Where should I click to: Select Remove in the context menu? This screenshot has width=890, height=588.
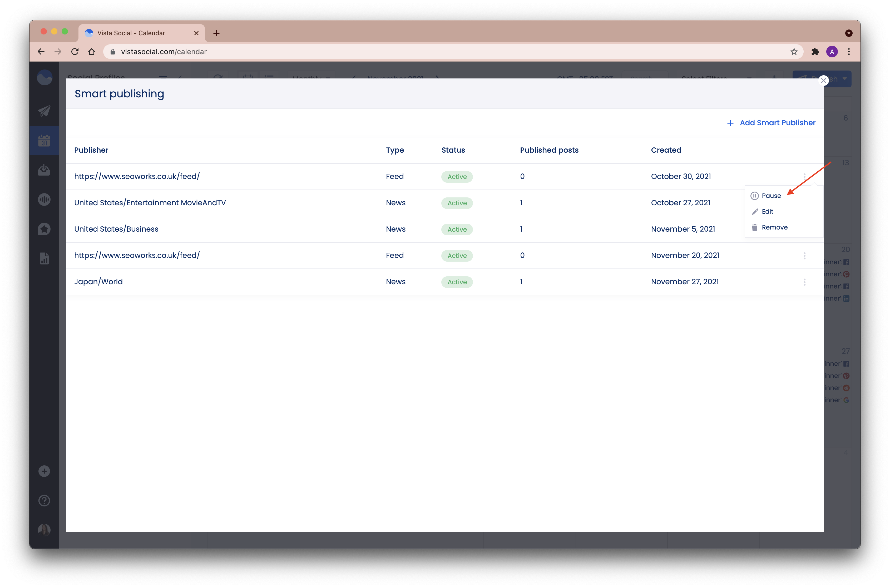pos(769,227)
